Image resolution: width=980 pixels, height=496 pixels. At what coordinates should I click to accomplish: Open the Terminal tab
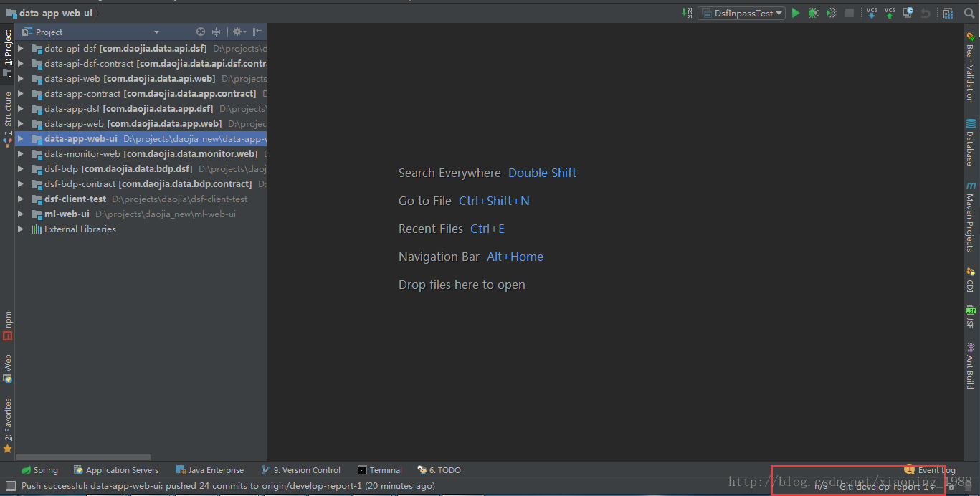tap(380, 470)
